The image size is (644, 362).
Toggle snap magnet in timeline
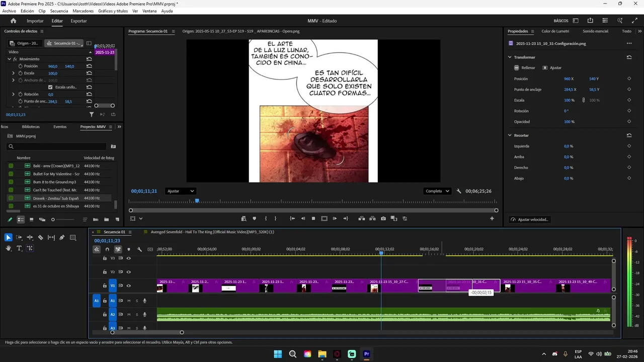[107, 249]
